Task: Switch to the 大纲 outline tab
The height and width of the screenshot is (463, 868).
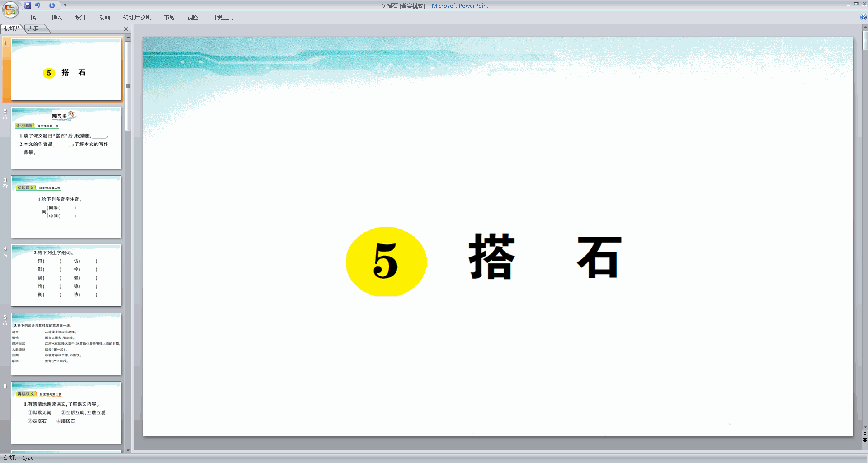Action: [x=33, y=28]
